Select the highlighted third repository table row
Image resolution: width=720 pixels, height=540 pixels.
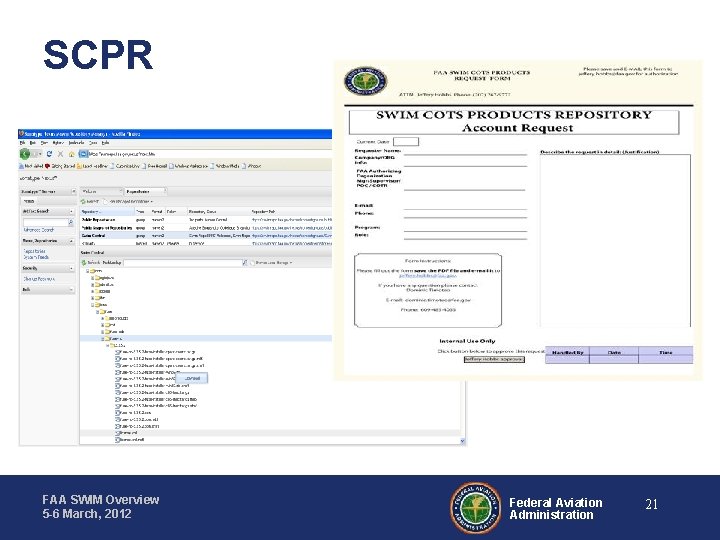pyautogui.click(x=206, y=236)
